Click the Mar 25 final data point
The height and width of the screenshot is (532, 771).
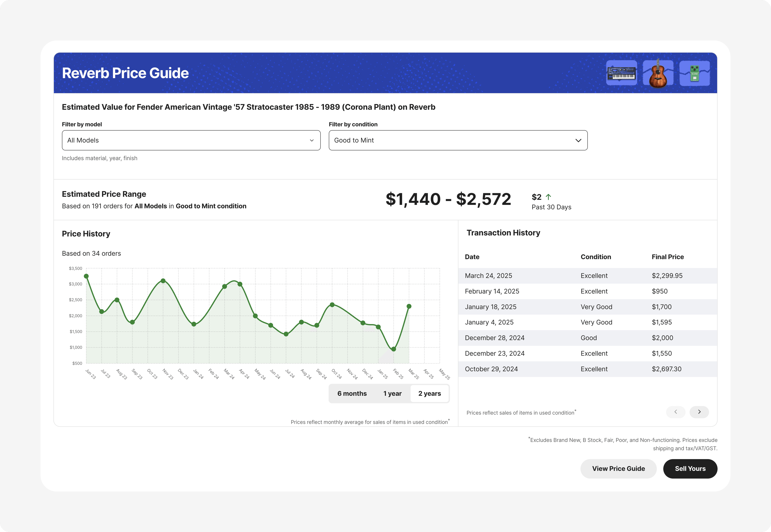click(409, 306)
